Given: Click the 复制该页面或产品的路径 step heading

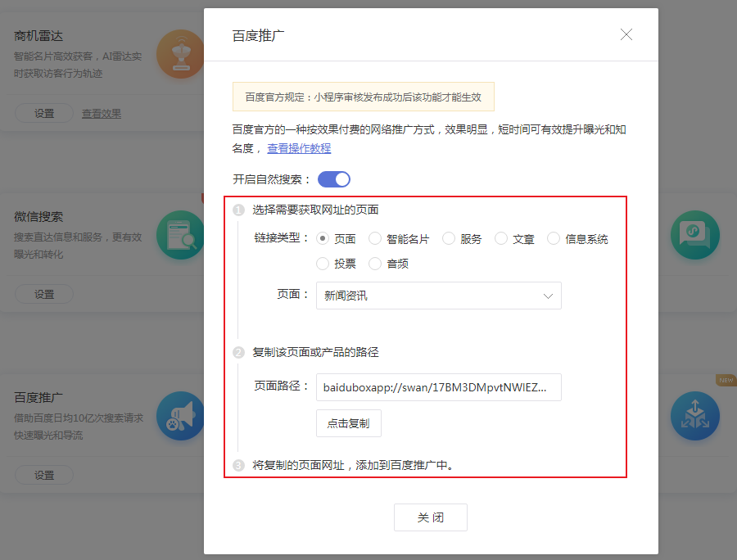Looking at the screenshot, I should coord(315,352).
